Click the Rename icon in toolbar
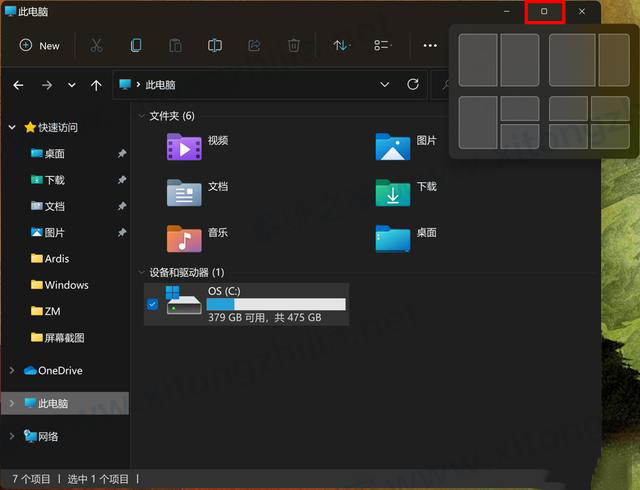640x490 pixels. (215, 45)
